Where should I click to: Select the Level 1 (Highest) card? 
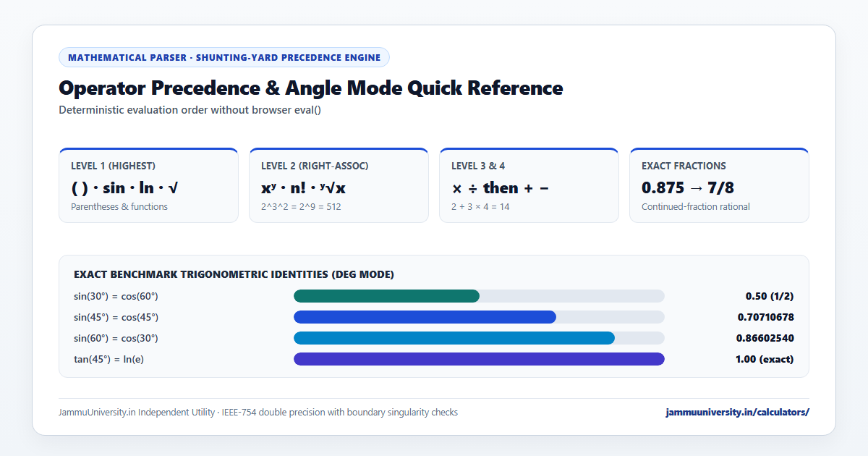(x=148, y=185)
